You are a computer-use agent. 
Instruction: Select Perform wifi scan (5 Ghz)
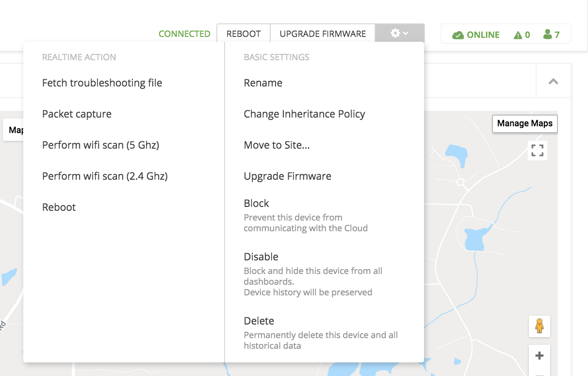click(101, 145)
